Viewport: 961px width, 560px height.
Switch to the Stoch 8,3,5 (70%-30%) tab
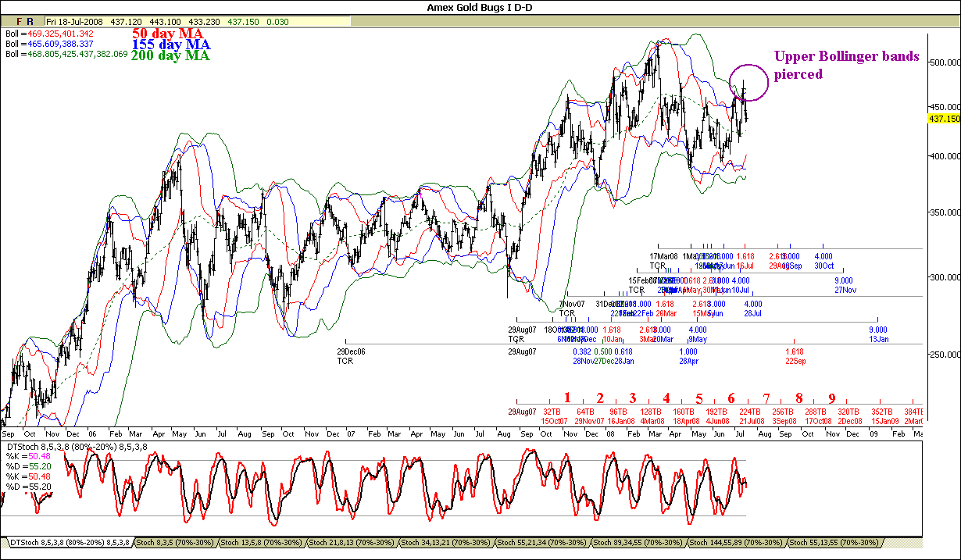point(177,541)
